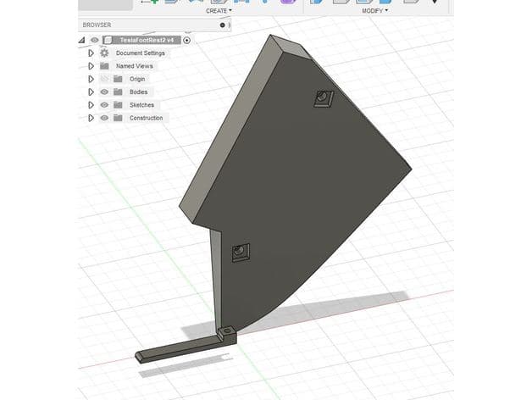Viewport: 532px width, 400px height.
Task: Select the small hole on bottom bracket
Action: click(x=227, y=330)
